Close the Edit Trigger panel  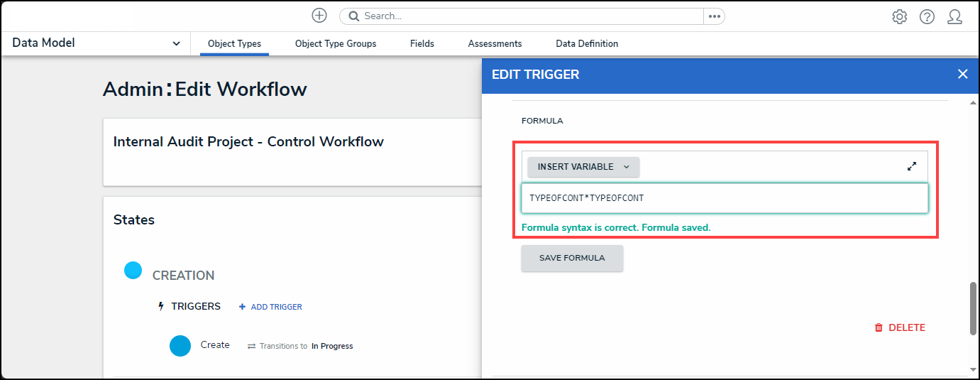click(x=962, y=74)
